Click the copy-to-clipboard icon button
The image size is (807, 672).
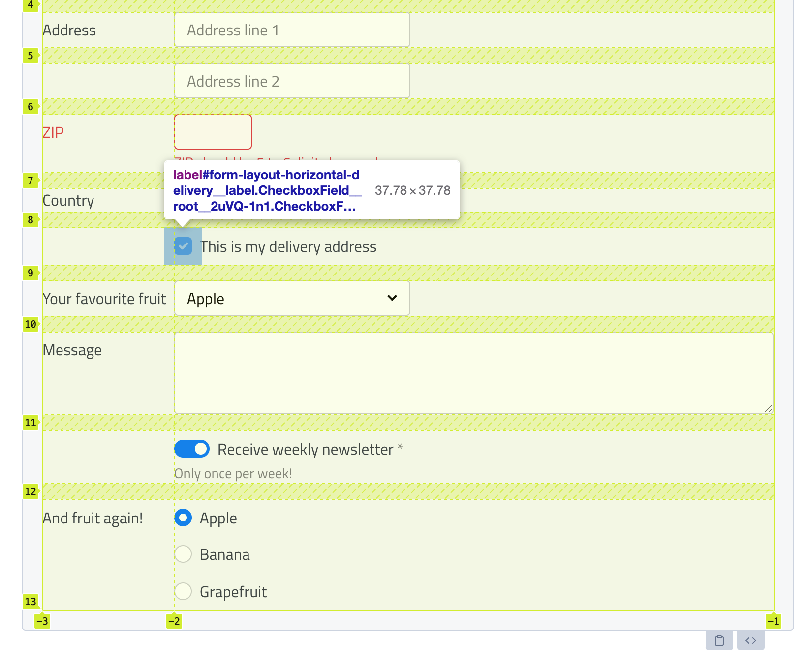pos(719,640)
